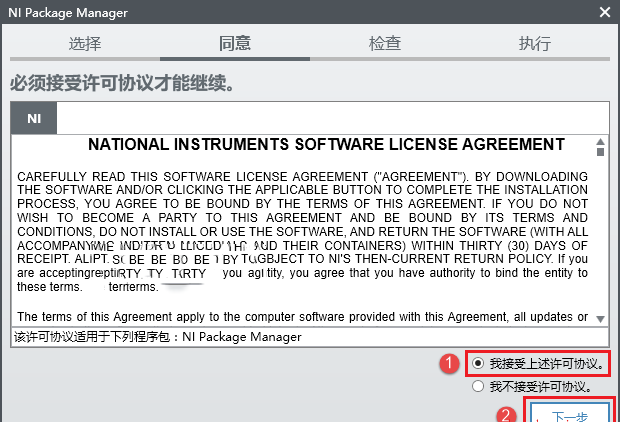This screenshot has width=620, height=422.
Task: Click the NI license tab icon
Action: click(x=34, y=118)
